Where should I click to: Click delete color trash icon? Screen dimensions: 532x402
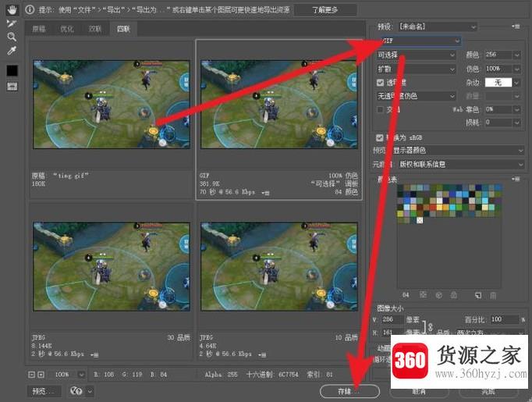click(493, 295)
